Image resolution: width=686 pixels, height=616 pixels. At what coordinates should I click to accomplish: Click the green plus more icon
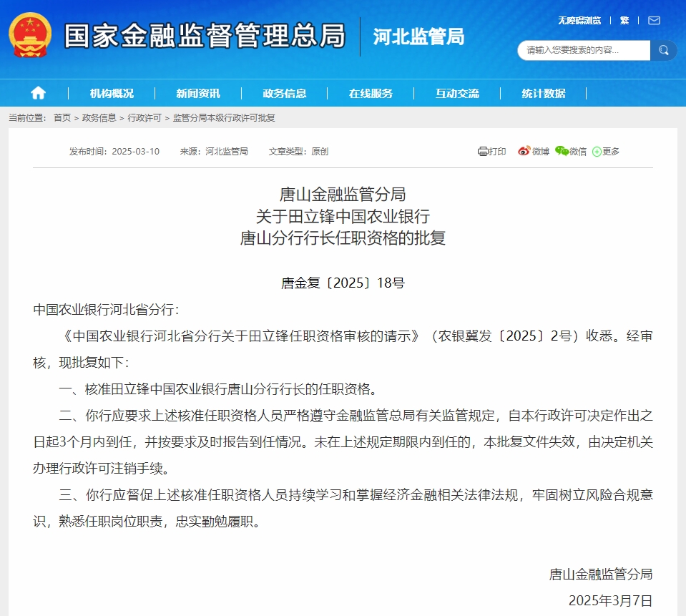597,152
